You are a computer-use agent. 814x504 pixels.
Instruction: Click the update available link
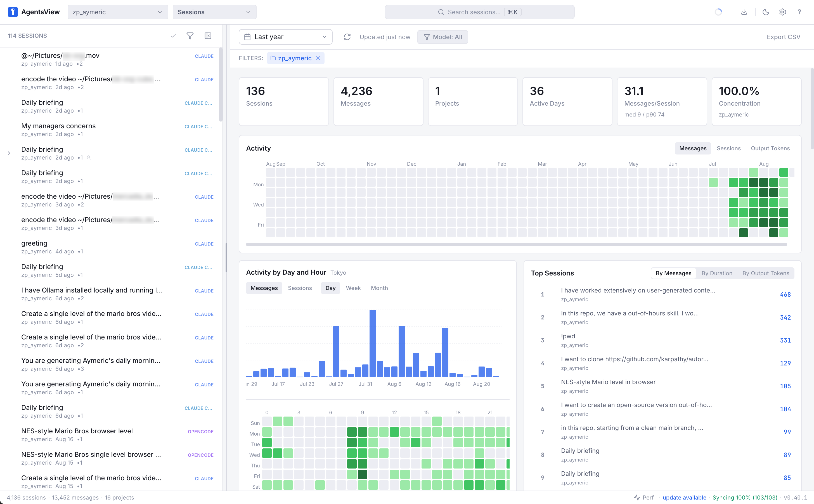pyautogui.click(x=684, y=497)
